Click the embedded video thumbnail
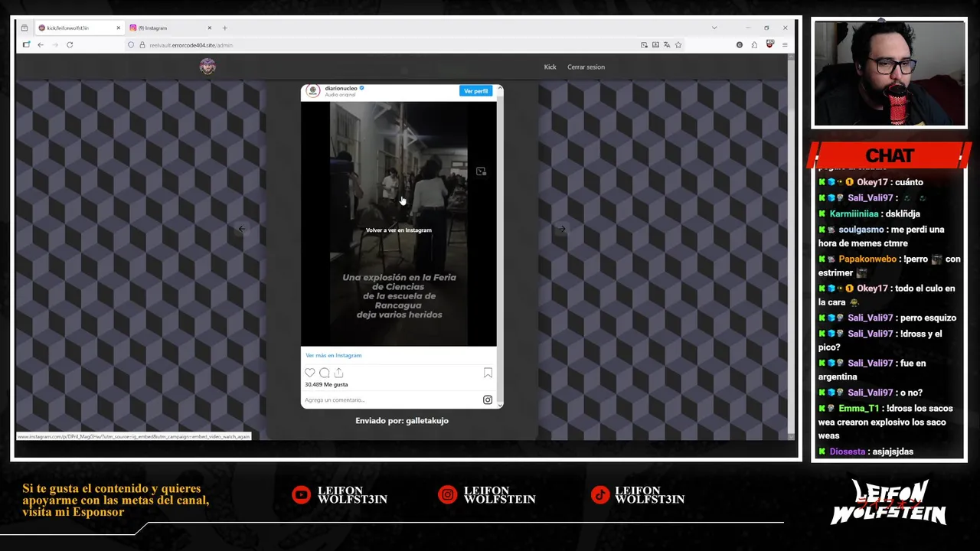The width and height of the screenshot is (980, 551). click(x=398, y=223)
